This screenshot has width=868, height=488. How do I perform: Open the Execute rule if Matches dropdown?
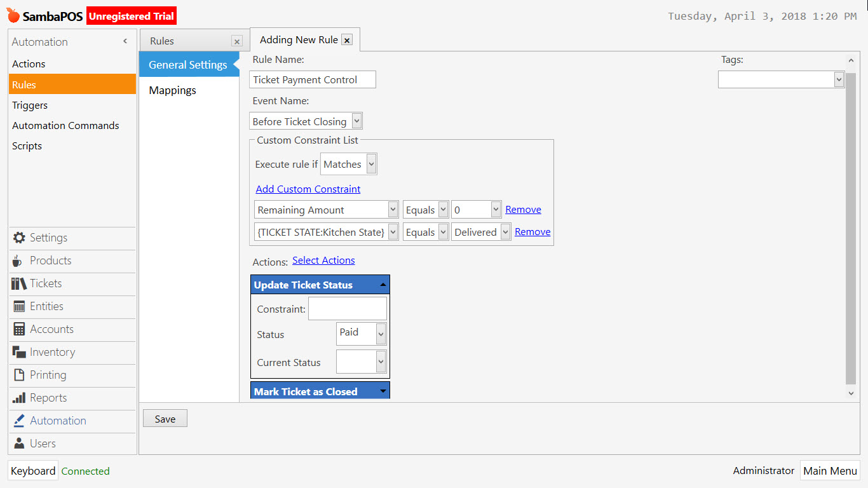tap(370, 163)
